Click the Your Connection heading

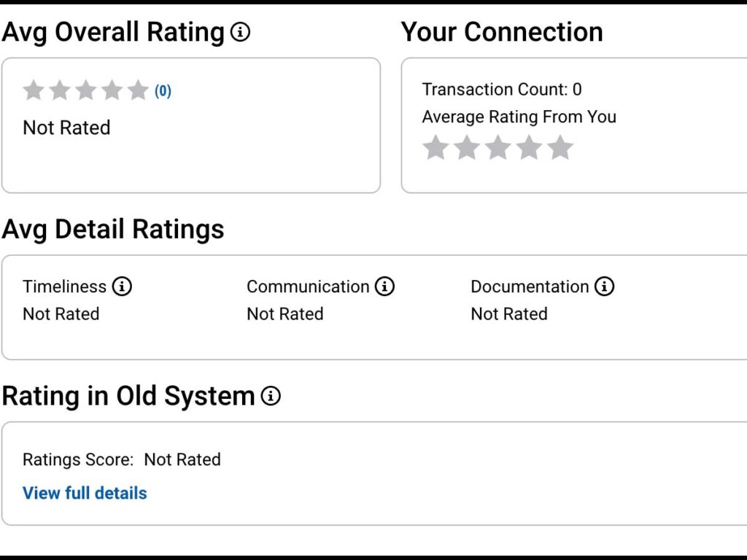(x=502, y=32)
